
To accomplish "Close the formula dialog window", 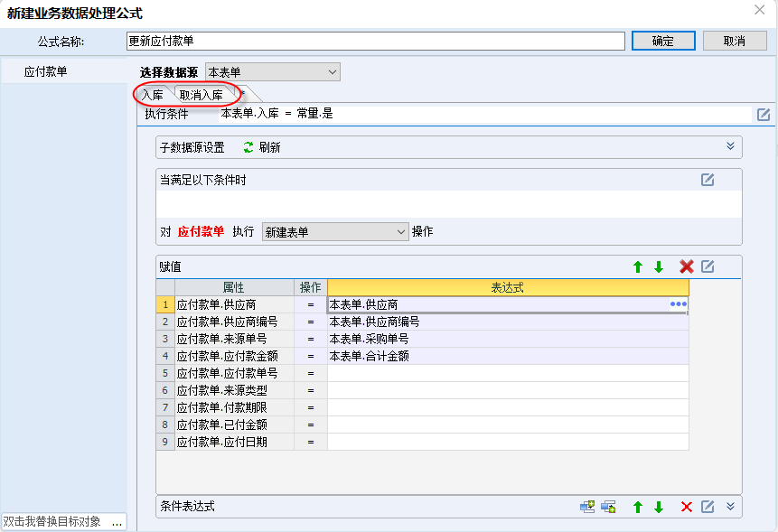I will pos(759,10).
